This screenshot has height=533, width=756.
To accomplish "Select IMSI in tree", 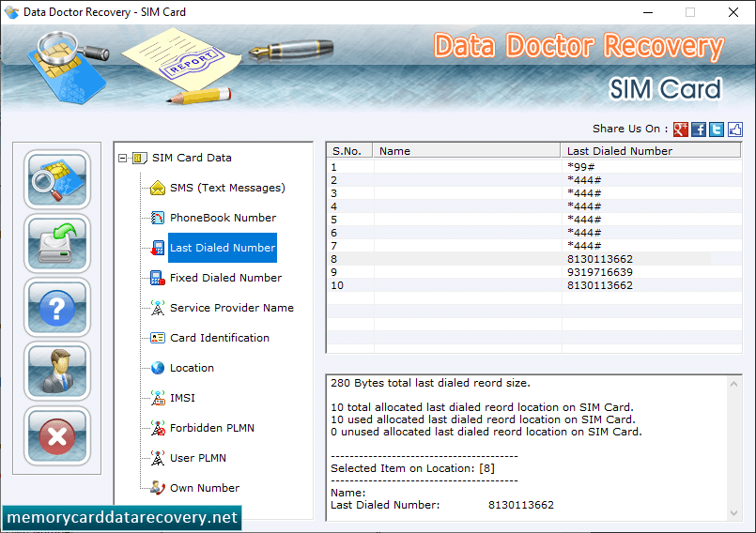I will (183, 398).
